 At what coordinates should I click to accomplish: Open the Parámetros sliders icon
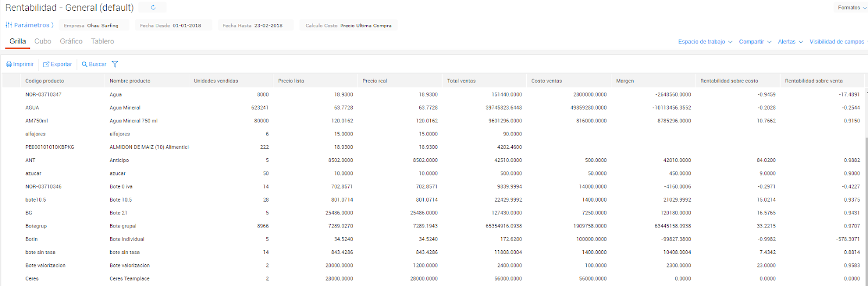(x=9, y=25)
